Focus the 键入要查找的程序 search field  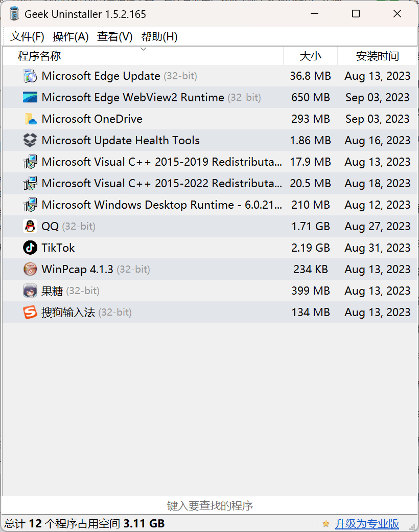[209, 505]
